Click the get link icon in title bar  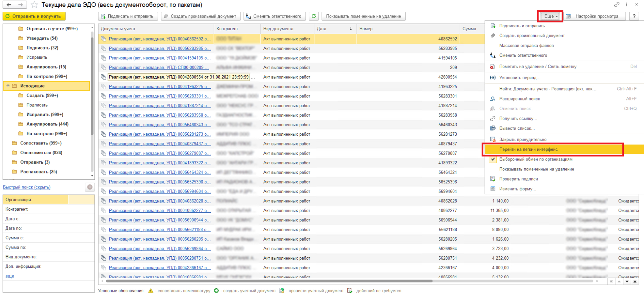[617, 5]
